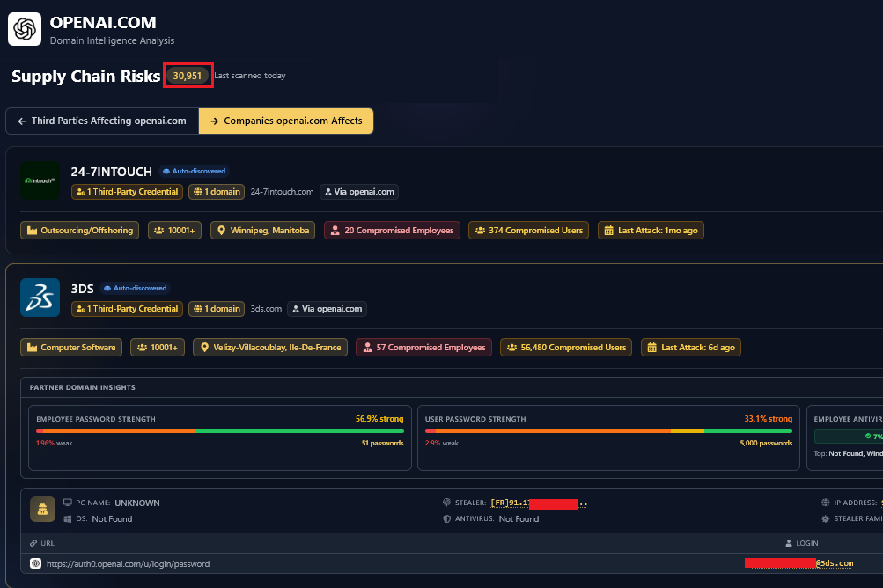Click Computer Software industry tag
This screenshot has height=588, width=883.
[71, 348]
